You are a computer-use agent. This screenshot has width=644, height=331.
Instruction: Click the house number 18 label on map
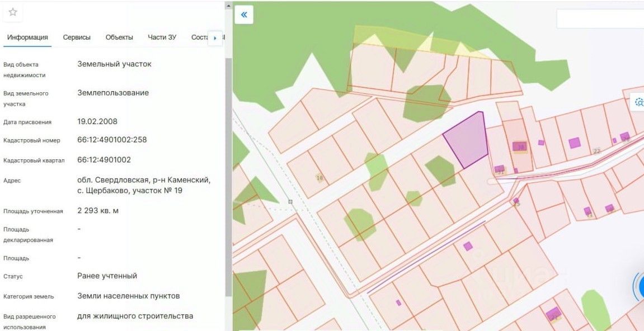319,178
